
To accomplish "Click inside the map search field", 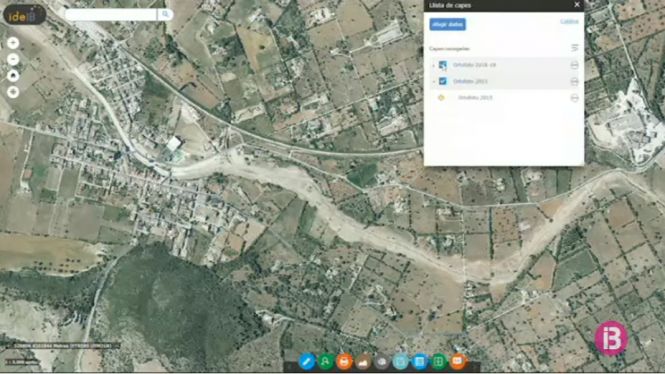I will coord(111,14).
